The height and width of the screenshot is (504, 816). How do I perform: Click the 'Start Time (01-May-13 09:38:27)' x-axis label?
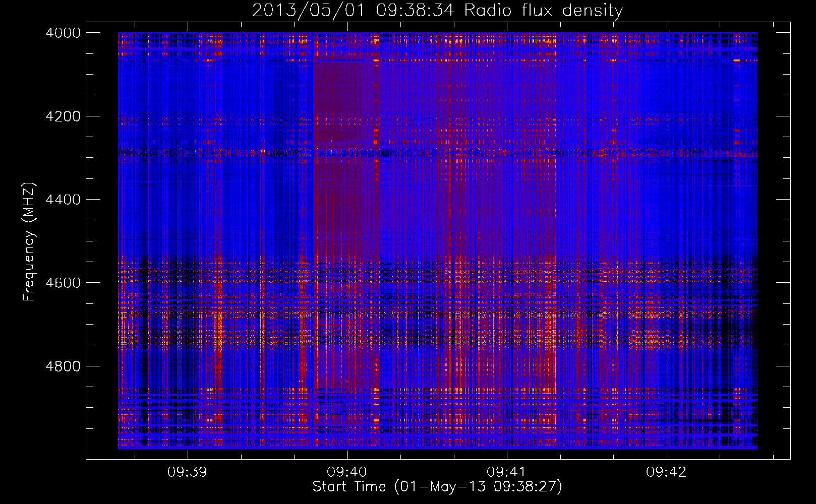pos(437,487)
